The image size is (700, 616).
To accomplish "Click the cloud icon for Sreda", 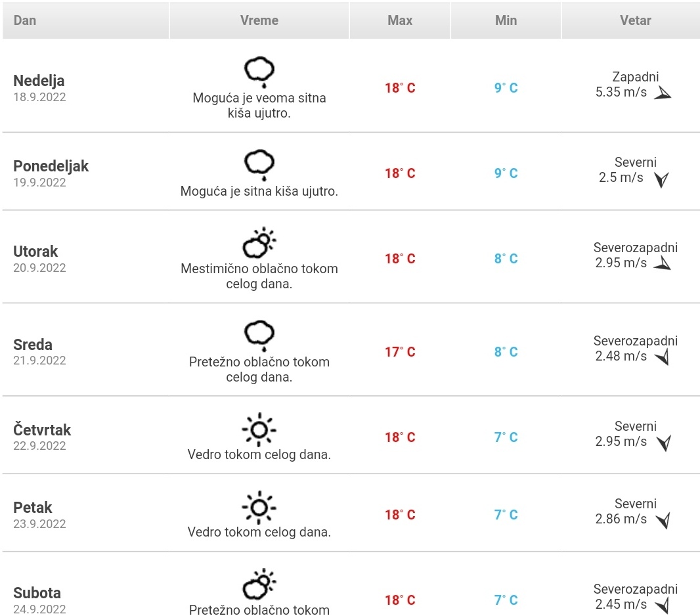I will (259, 335).
